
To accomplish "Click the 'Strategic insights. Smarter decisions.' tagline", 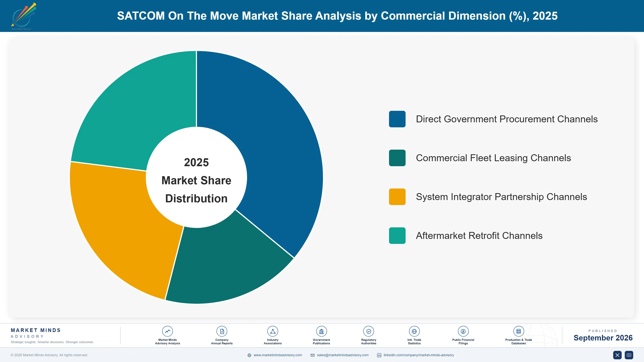I will coord(52,342).
